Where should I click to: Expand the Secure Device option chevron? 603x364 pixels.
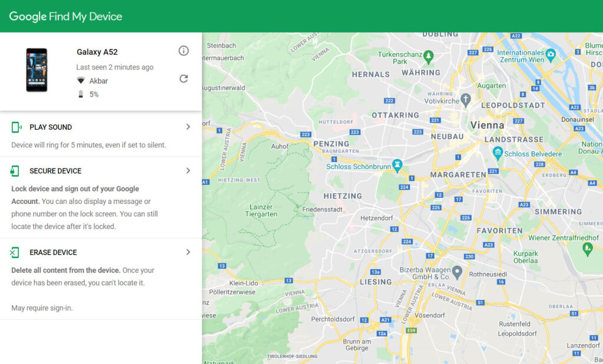[x=188, y=170]
